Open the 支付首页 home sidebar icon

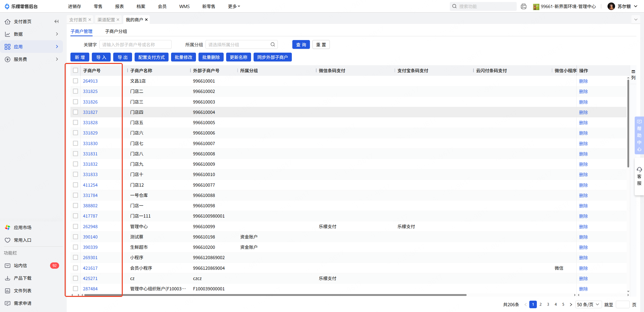pos(8,21)
